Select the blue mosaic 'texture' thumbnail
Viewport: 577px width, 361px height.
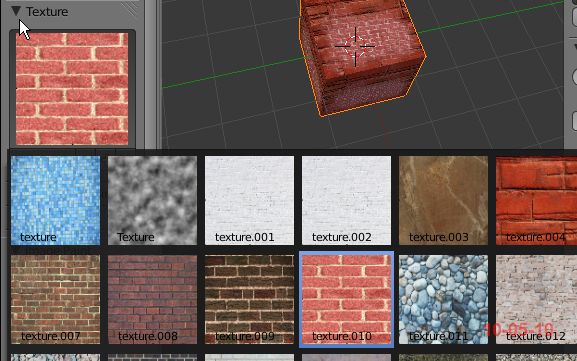[56, 201]
